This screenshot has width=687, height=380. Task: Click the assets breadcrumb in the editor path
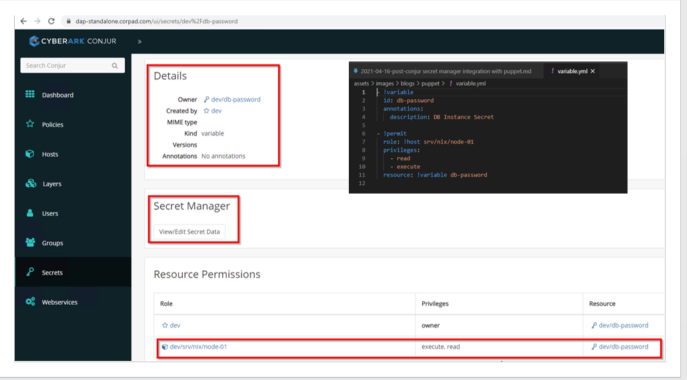tap(361, 83)
